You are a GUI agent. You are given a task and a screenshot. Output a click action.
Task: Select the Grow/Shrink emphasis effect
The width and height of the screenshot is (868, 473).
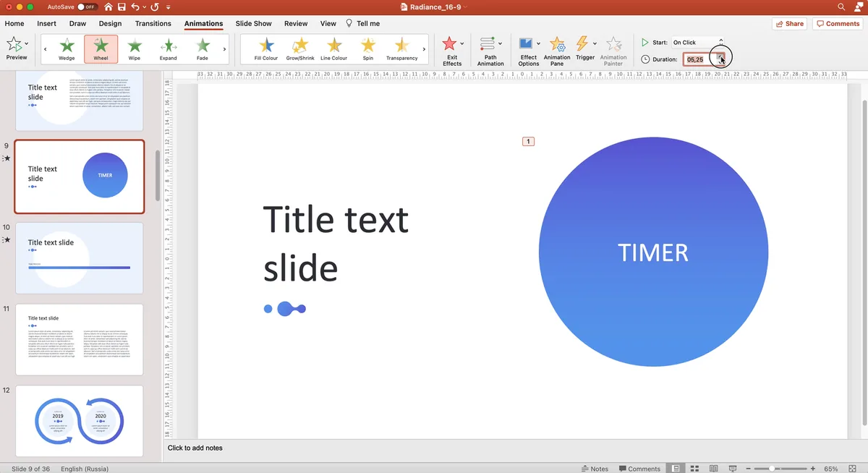click(x=300, y=49)
